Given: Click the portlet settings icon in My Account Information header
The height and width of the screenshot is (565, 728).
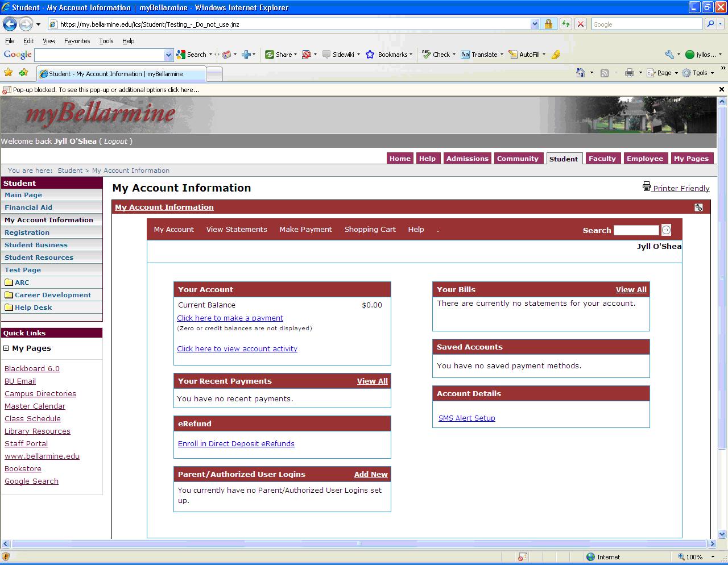Looking at the screenshot, I should coord(698,207).
